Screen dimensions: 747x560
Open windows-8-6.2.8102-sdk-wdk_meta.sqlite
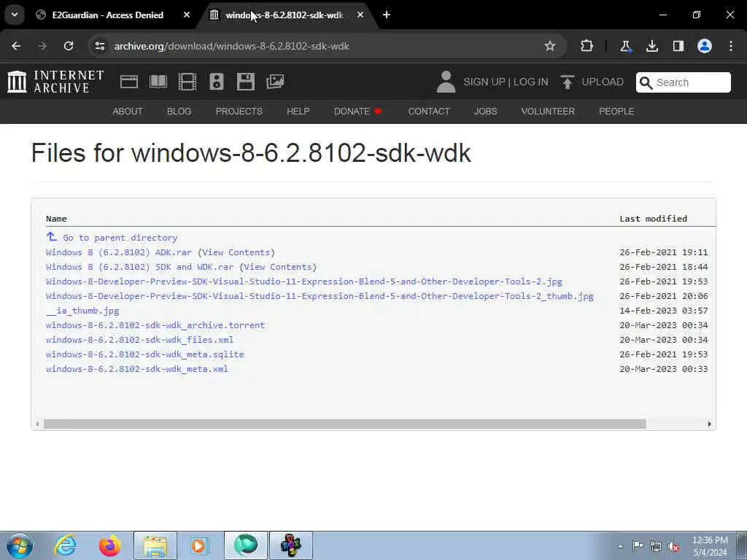145,355
